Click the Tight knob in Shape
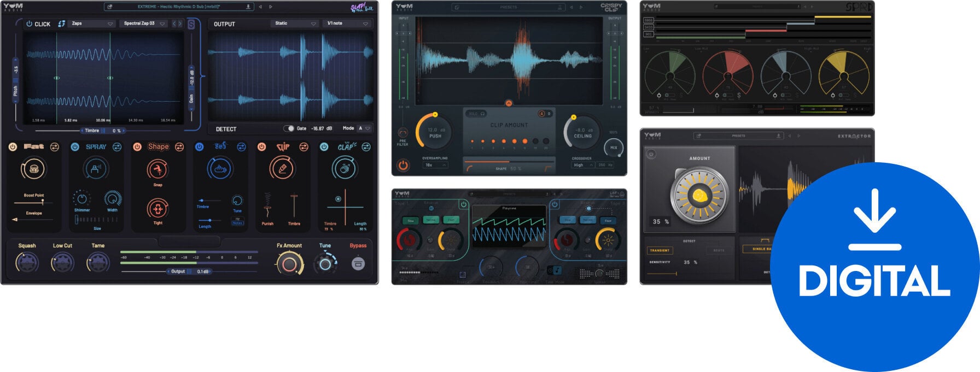The height and width of the screenshot is (372, 980). click(157, 208)
